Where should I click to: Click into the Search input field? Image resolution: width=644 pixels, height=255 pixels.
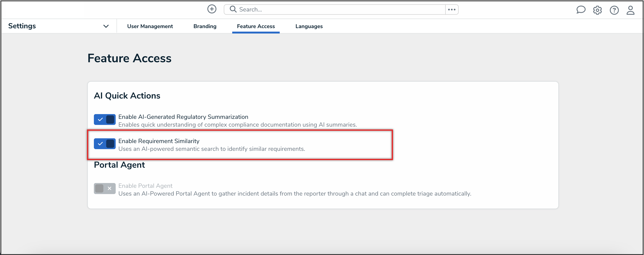[x=340, y=10]
